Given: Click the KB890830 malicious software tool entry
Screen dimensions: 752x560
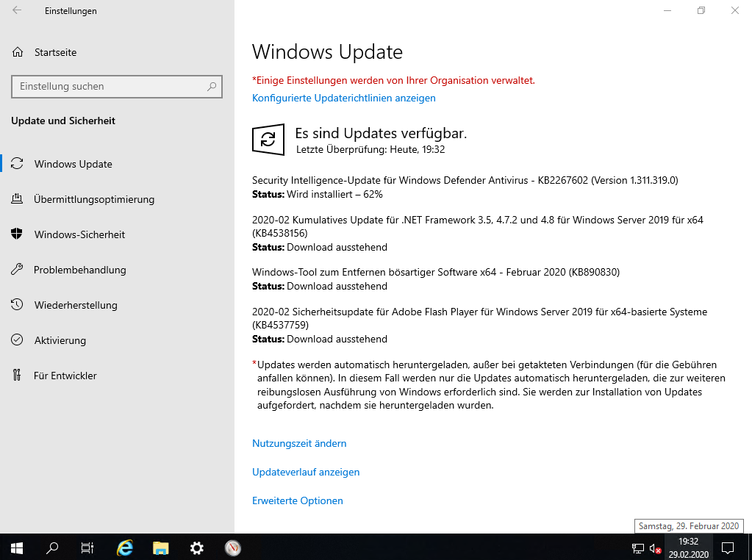Looking at the screenshot, I should pyautogui.click(x=436, y=272).
